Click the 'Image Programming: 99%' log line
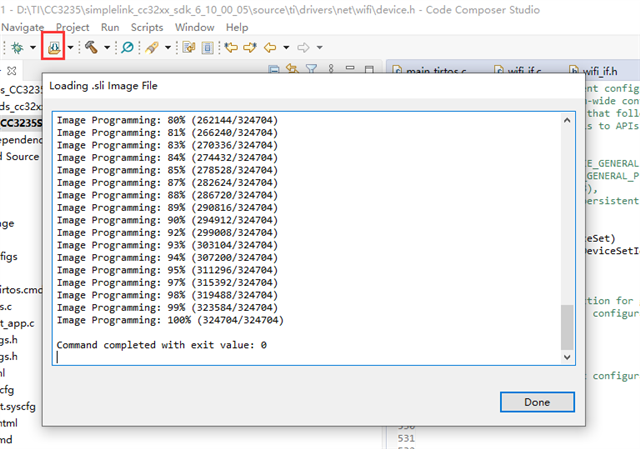 [167, 307]
